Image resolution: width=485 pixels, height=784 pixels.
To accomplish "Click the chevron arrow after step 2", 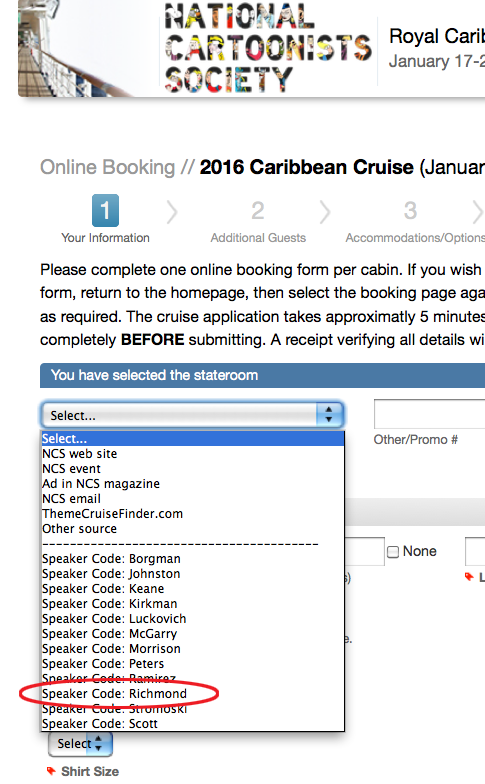I will tap(325, 212).
